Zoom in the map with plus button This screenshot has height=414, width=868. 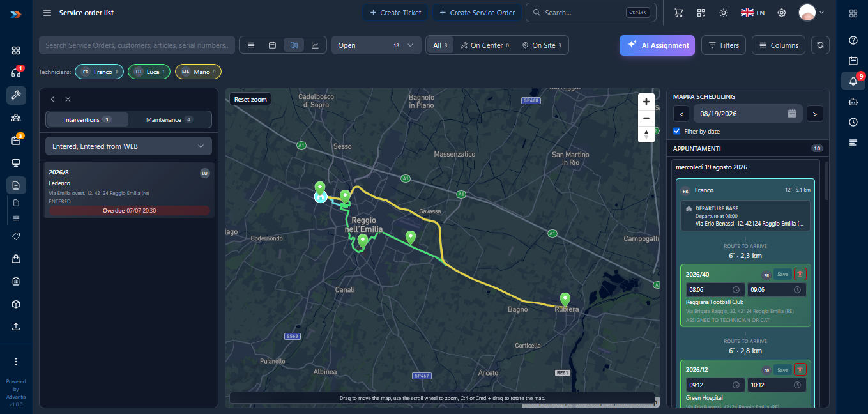pos(646,102)
